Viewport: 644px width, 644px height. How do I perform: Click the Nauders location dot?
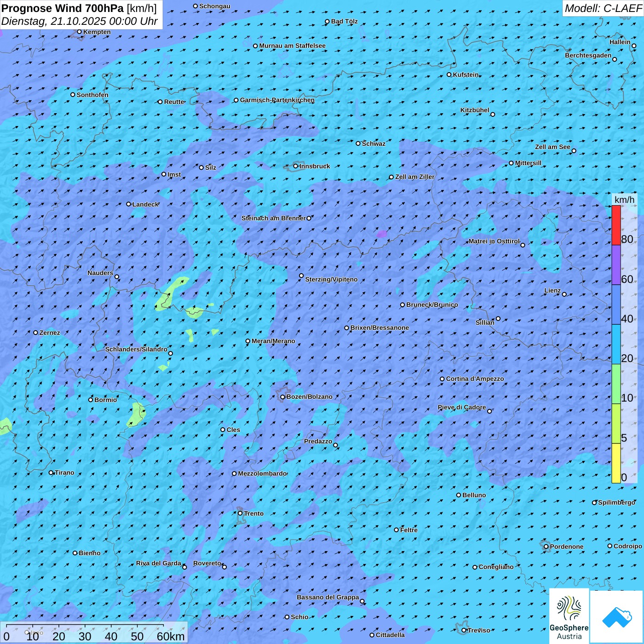pyautogui.click(x=117, y=277)
